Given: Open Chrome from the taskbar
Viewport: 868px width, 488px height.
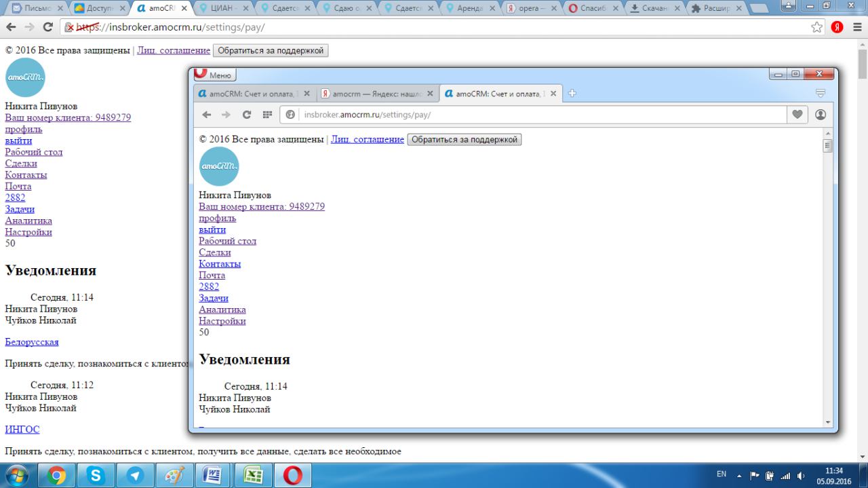Looking at the screenshot, I should point(56,476).
